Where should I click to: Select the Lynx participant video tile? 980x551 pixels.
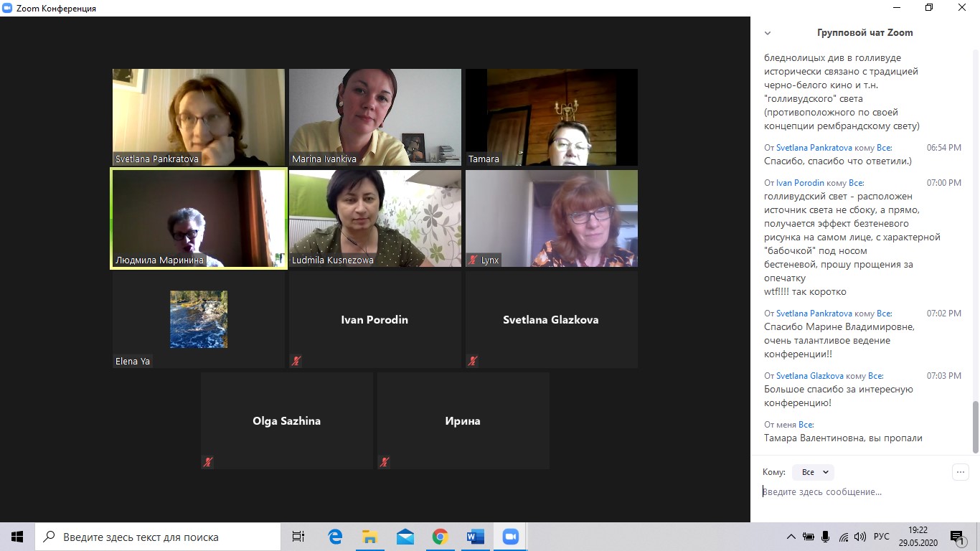(x=552, y=218)
